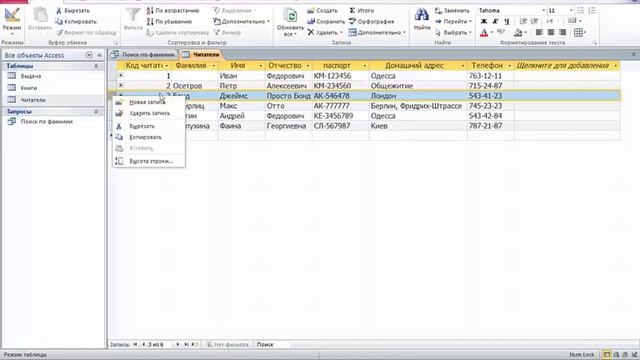Switch to Читатели tab
Screen dimensions: 640x360
point(201,54)
